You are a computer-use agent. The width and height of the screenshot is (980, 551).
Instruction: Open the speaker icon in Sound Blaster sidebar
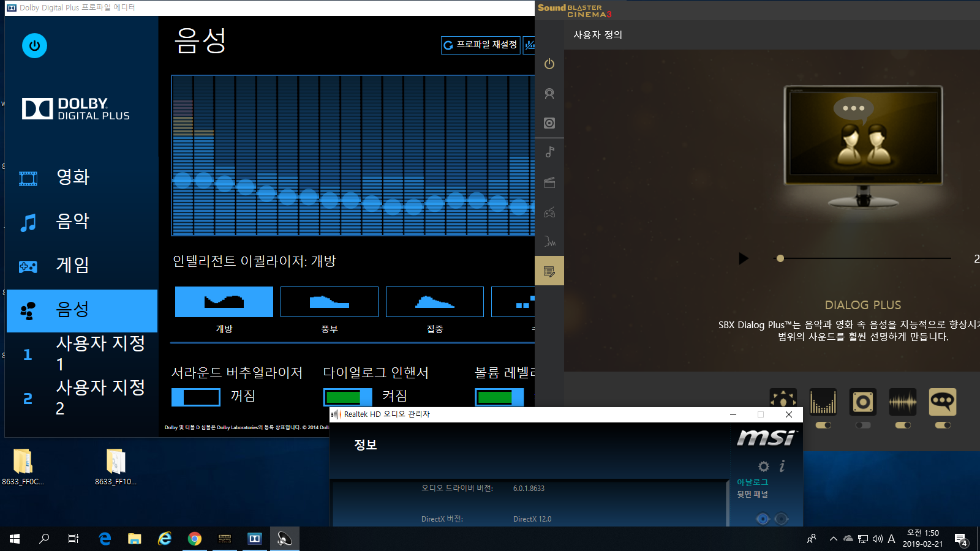[549, 123]
